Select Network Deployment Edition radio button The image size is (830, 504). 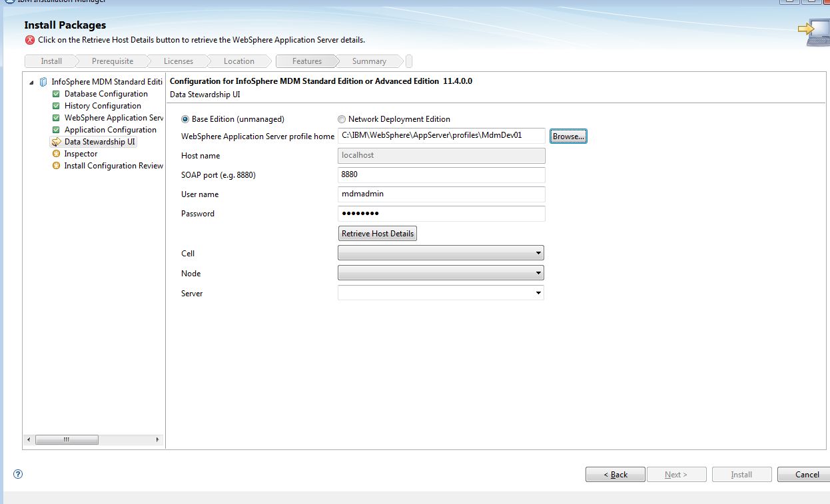342,119
